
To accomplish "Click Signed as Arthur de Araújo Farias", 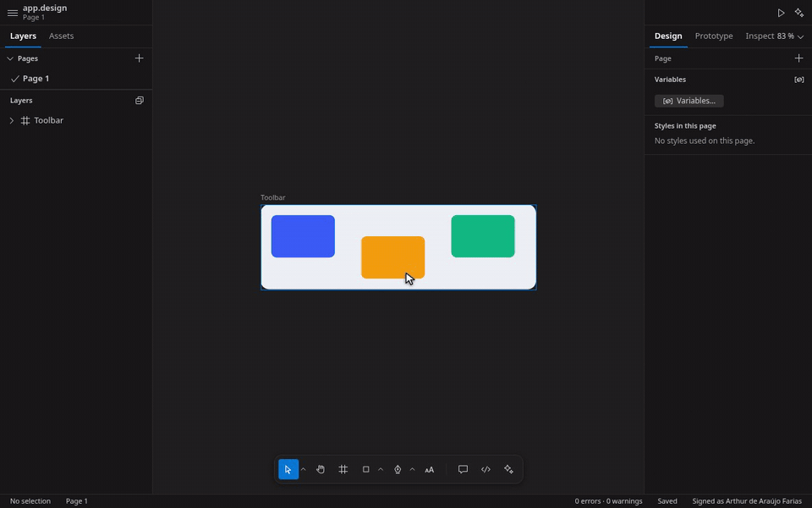I will coord(747,501).
